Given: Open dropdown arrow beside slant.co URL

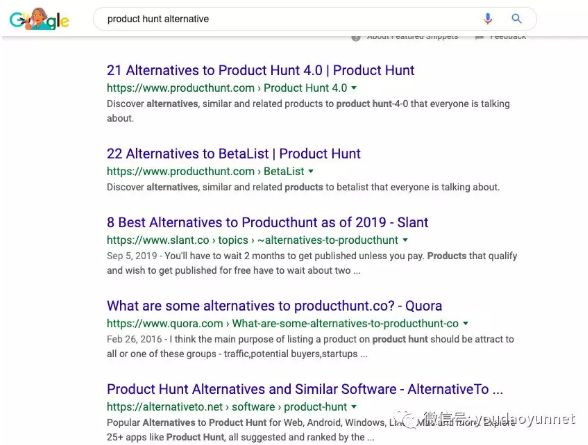Looking at the screenshot, I should 405,240.
